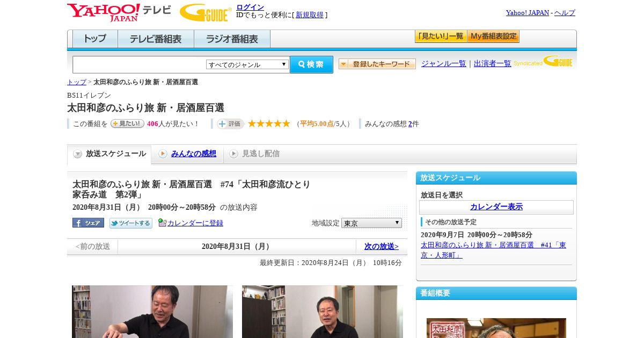Open the 「見たい!」一覧 button
Screen dimensions: 644x338
[441, 36]
